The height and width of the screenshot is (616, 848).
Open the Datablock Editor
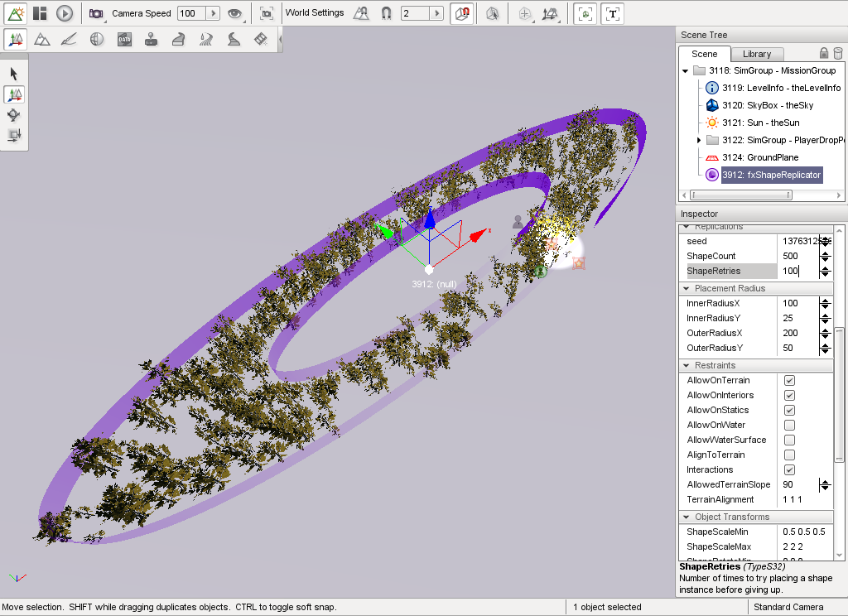pos(124,39)
